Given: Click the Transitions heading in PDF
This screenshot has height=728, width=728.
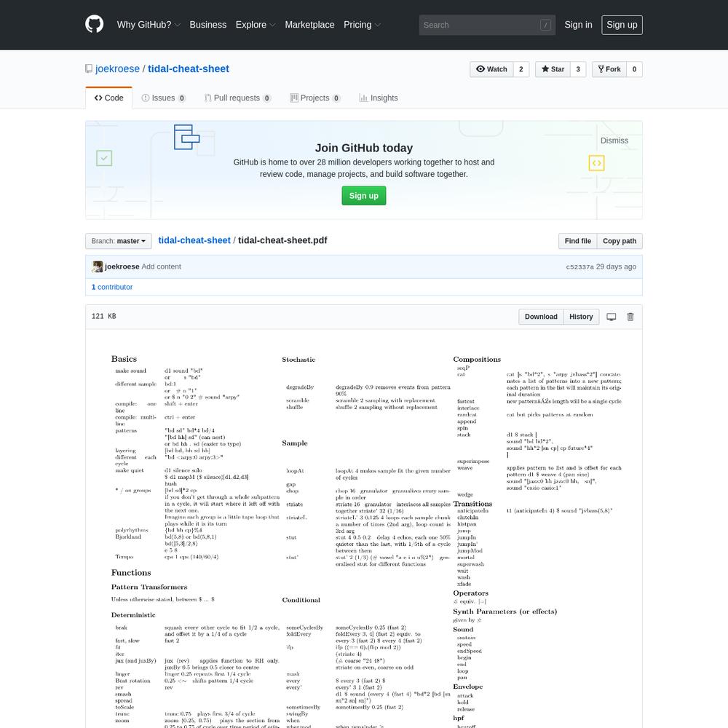Looking at the screenshot, I should click(x=472, y=504).
